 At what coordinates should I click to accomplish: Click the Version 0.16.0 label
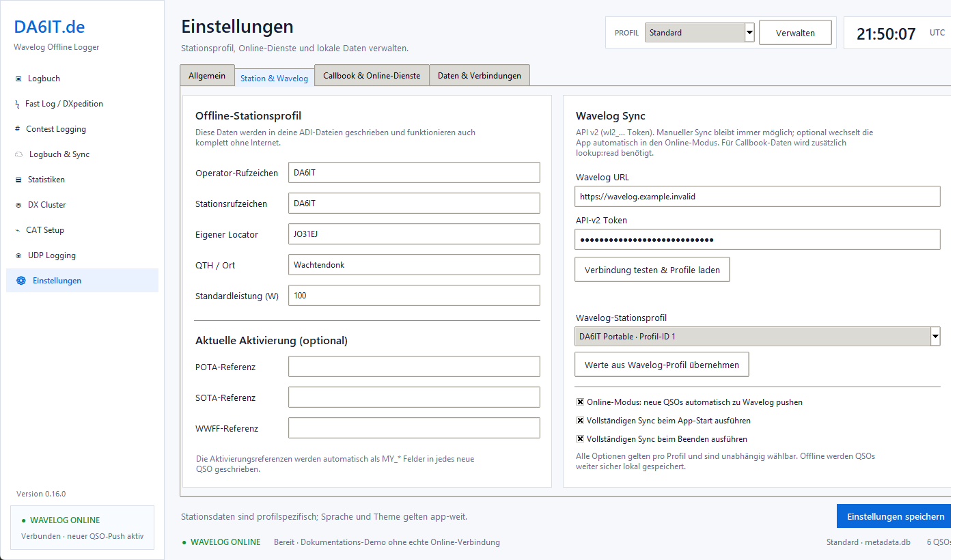[x=41, y=494]
